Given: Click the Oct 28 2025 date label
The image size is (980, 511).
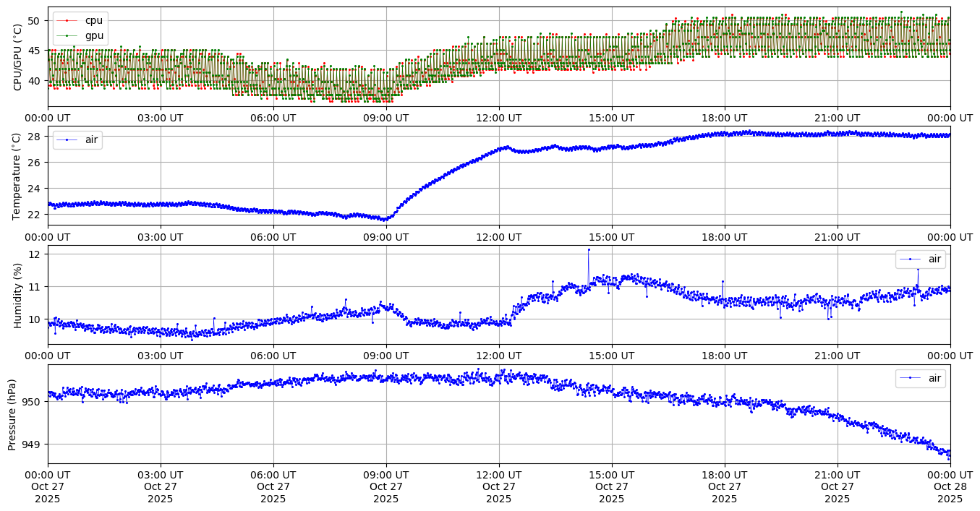Looking at the screenshot, I should coord(950,486).
